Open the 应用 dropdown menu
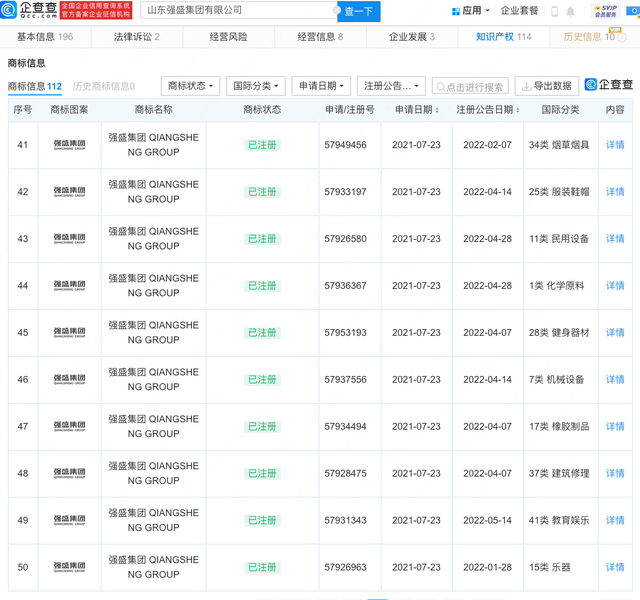This screenshot has width=640, height=600. pyautogui.click(x=470, y=11)
